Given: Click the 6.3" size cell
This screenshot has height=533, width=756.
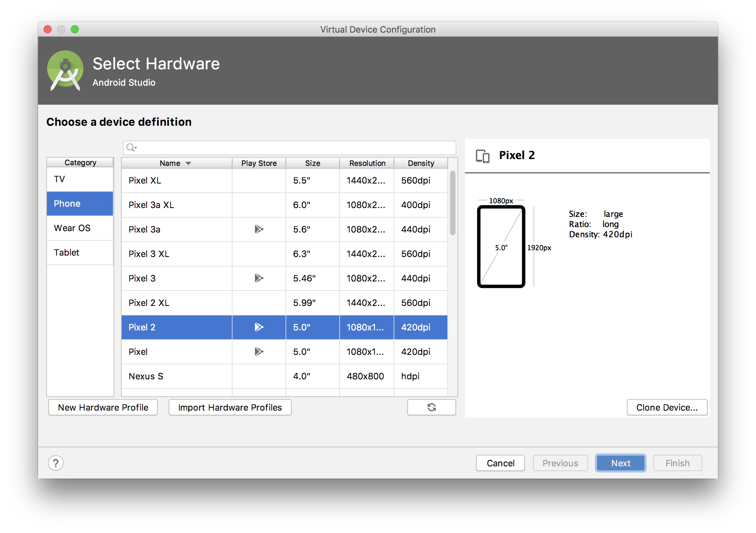Looking at the screenshot, I should [313, 254].
